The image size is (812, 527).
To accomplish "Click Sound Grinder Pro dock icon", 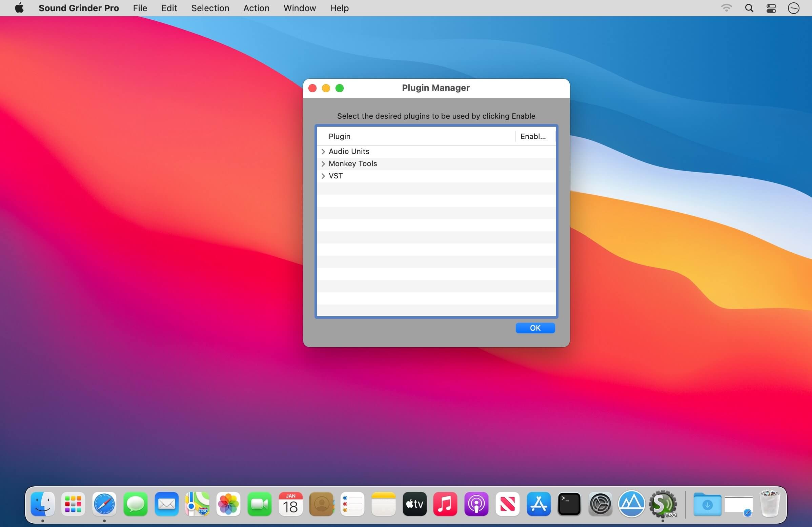I will click(x=662, y=504).
